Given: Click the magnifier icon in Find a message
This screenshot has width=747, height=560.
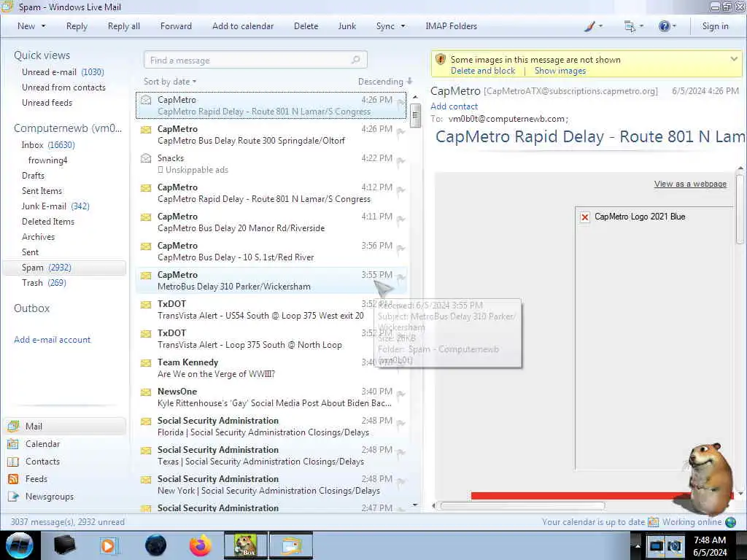Looking at the screenshot, I should (x=356, y=60).
